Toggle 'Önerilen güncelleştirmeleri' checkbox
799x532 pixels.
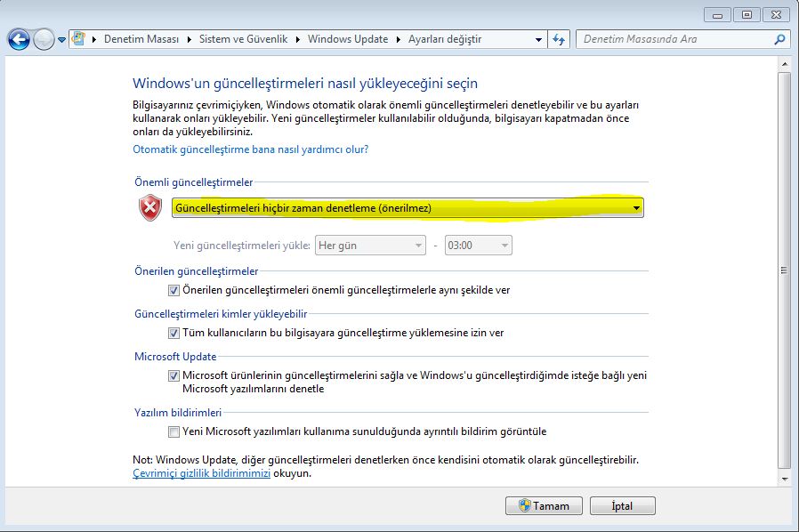(x=174, y=290)
